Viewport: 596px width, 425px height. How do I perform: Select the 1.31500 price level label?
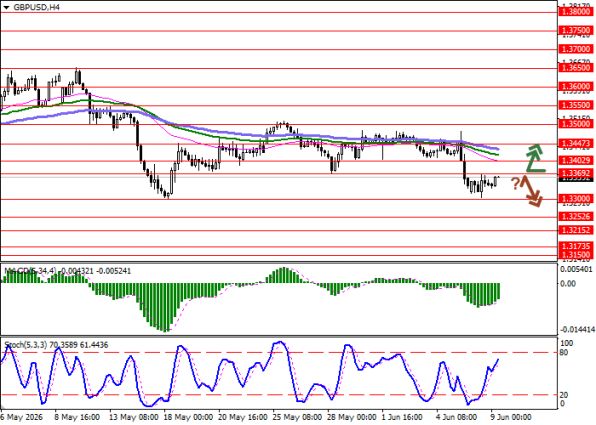coord(576,254)
